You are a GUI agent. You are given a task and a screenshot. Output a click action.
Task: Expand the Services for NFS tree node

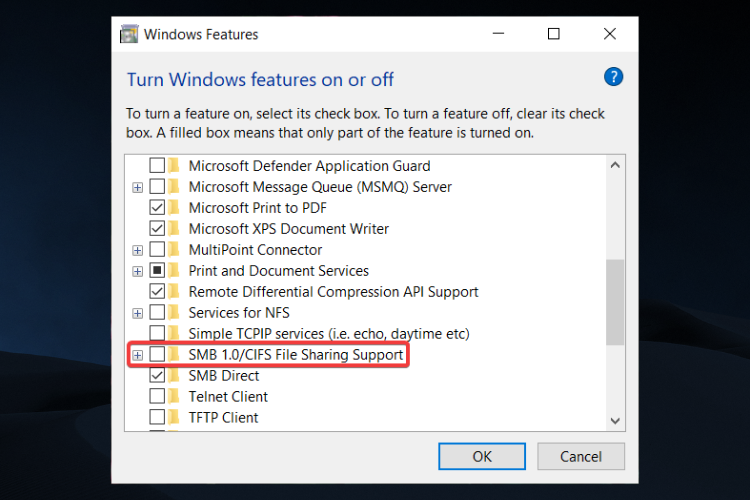pyautogui.click(x=137, y=313)
